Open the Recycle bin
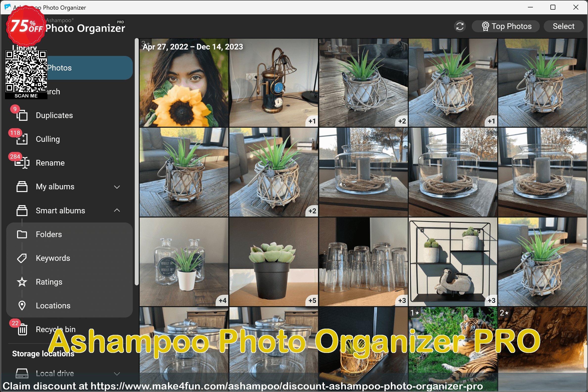Image resolution: width=588 pixels, height=392 pixels. [x=70, y=329]
